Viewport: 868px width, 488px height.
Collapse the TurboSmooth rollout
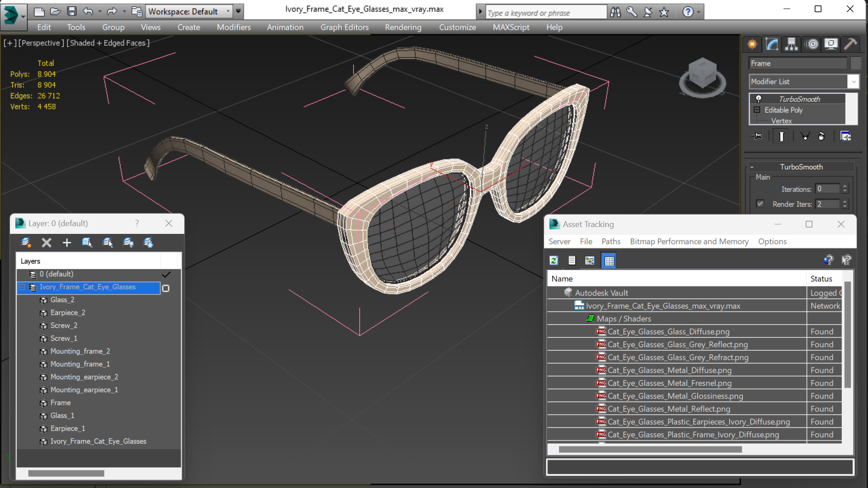[x=752, y=167]
